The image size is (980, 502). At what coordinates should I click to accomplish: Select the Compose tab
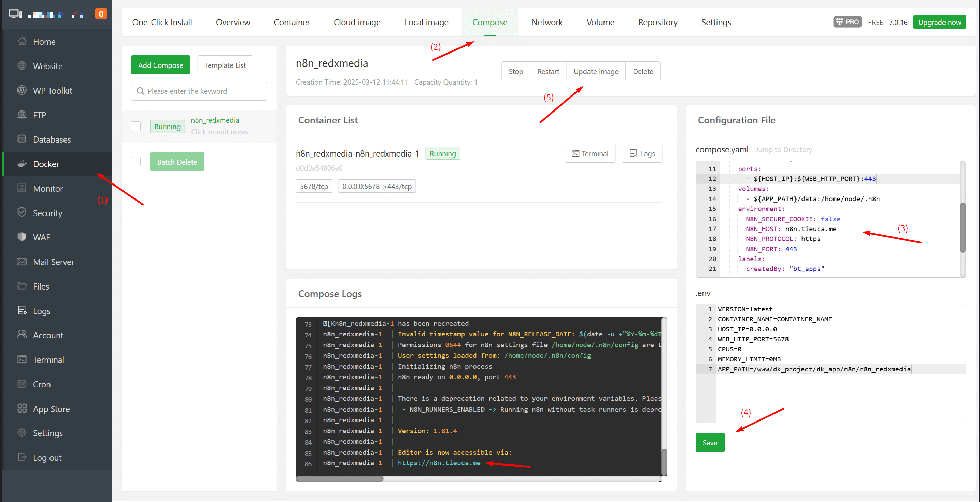click(489, 22)
